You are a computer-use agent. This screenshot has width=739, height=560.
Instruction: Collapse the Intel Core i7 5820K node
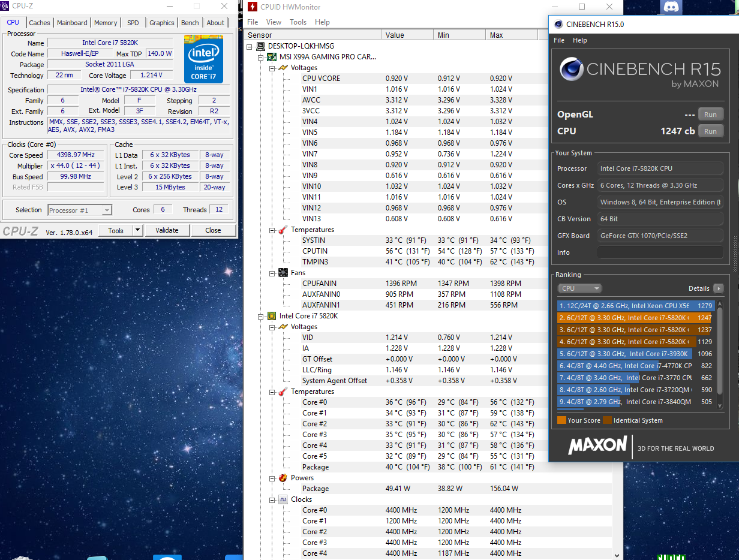click(260, 316)
